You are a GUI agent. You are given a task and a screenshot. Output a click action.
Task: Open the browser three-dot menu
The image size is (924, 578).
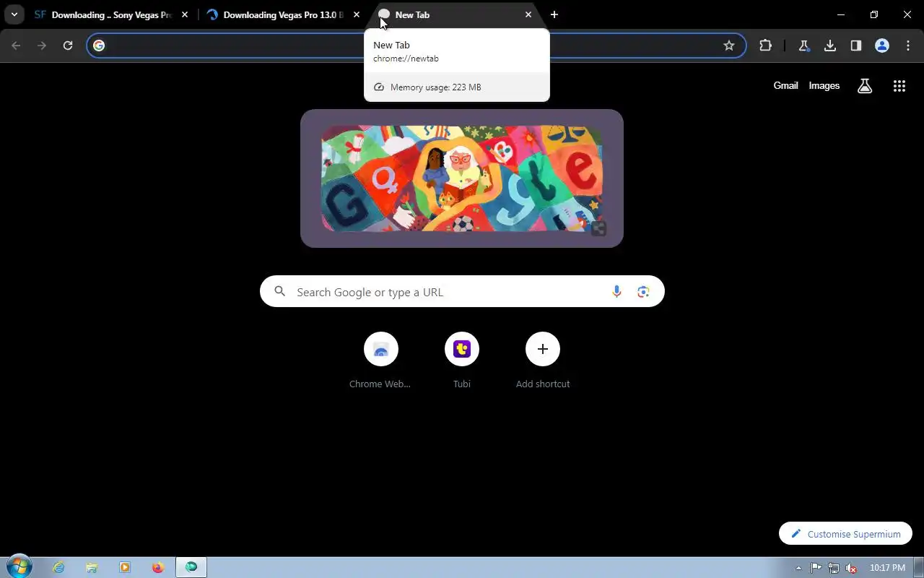pos(908,46)
